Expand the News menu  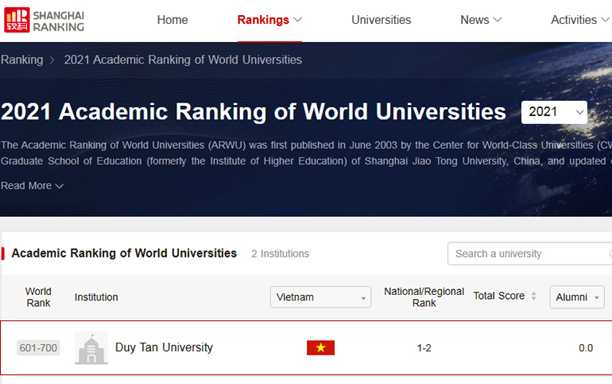(x=481, y=20)
